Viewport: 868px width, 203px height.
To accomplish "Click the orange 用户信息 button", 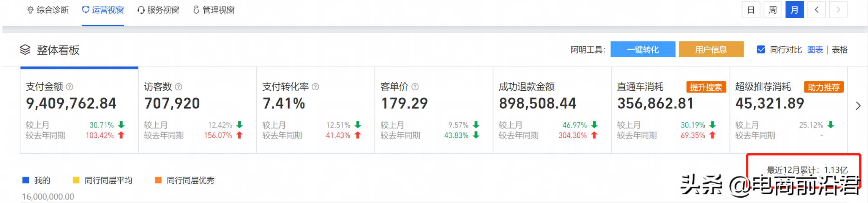I will 711,49.
